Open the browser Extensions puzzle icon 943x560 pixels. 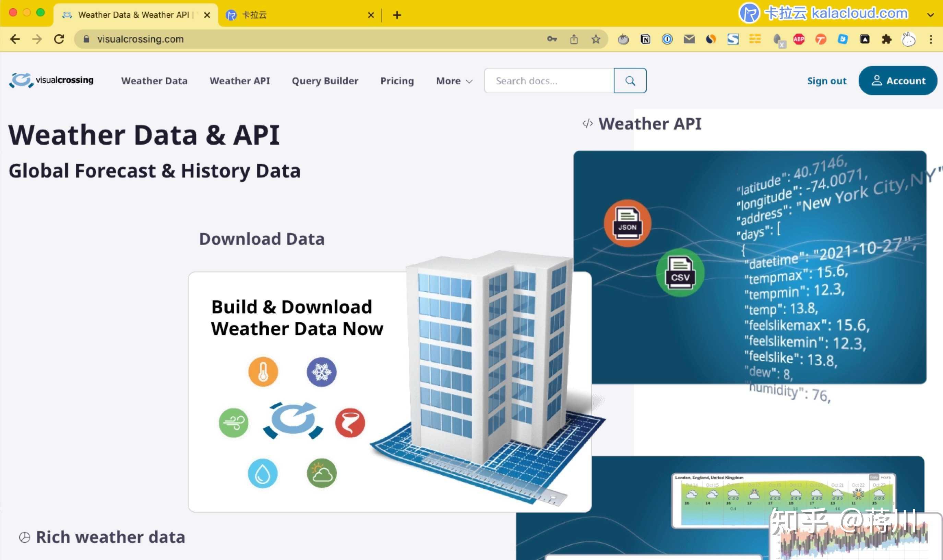pos(887,39)
